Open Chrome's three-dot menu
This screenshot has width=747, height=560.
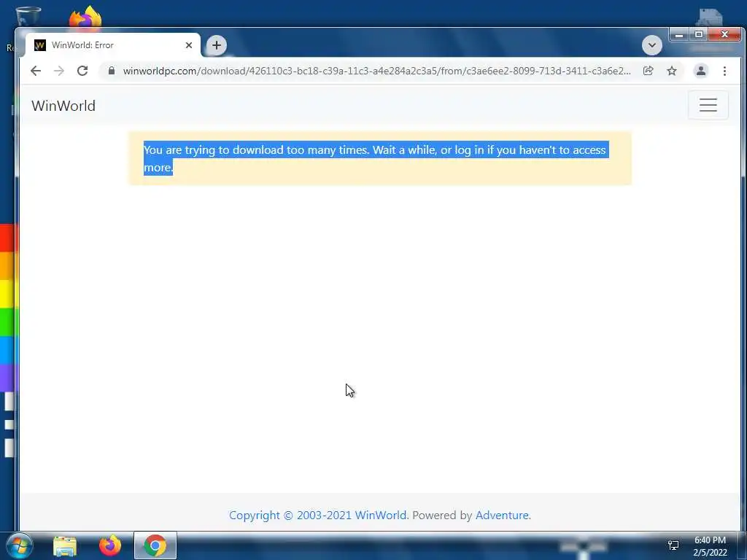coord(724,71)
